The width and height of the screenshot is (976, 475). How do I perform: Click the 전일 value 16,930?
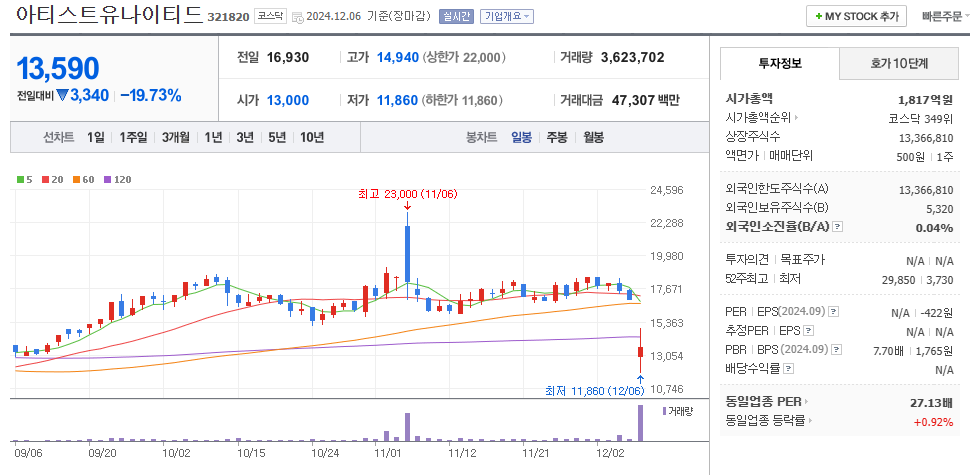click(288, 58)
